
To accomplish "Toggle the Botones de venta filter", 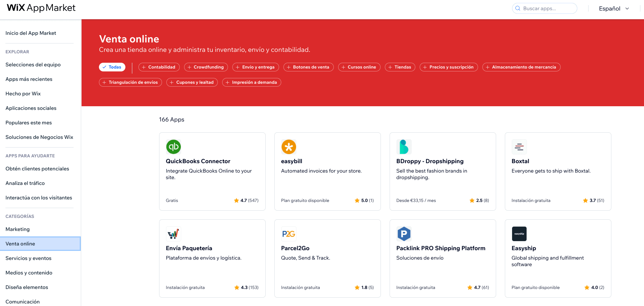I will (308, 67).
